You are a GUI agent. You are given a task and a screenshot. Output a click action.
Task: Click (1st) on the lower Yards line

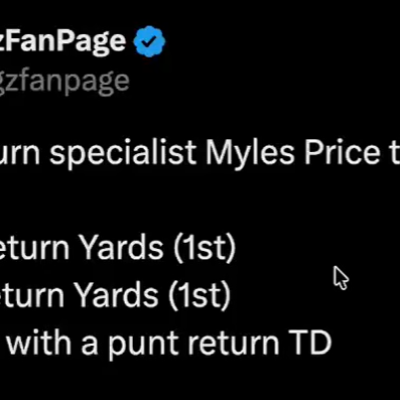(199, 295)
